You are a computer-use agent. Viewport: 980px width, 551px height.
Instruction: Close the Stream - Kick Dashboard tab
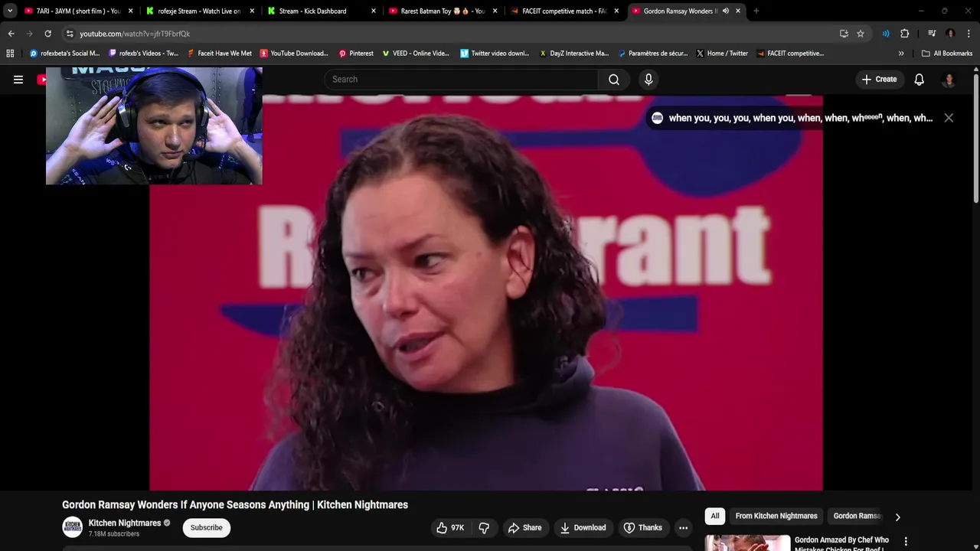point(374,11)
